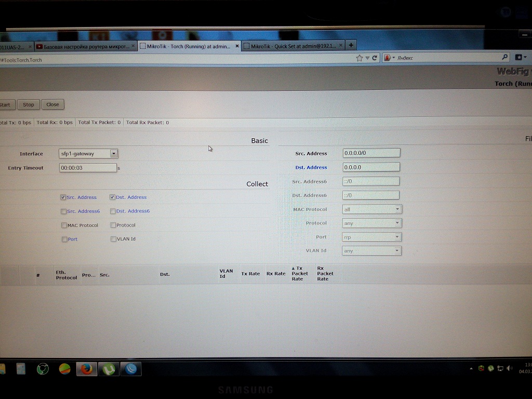Click the Start button
This screenshot has height=399, width=532.
(x=7, y=104)
